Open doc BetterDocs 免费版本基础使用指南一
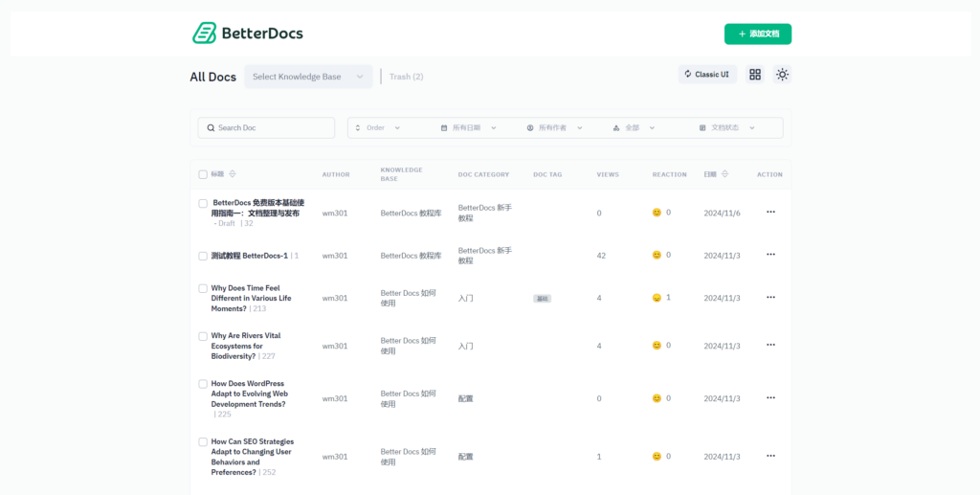The image size is (980, 495). tap(257, 208)
